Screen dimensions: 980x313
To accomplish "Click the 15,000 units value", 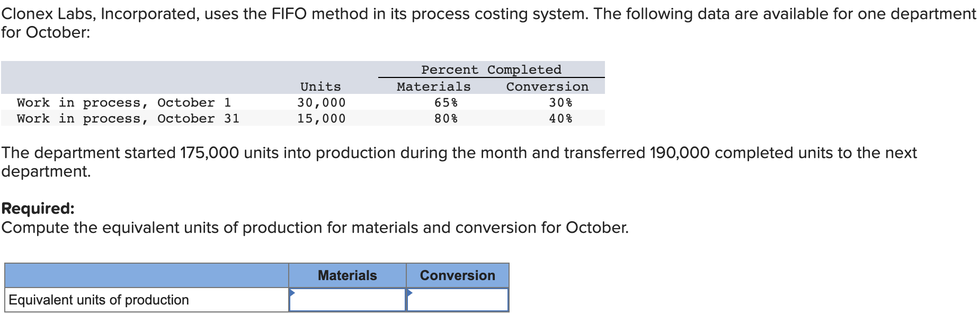I will [321, 118].
